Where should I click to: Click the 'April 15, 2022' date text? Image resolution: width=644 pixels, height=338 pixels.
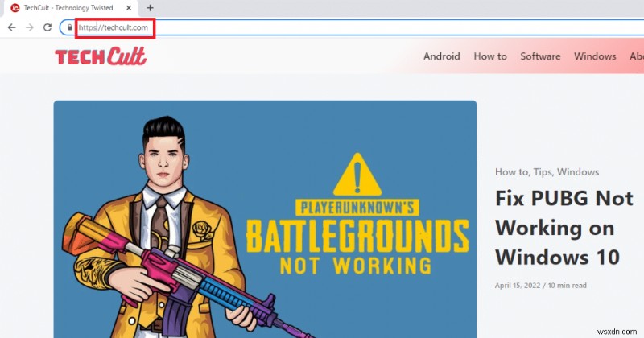click(518, 286)
